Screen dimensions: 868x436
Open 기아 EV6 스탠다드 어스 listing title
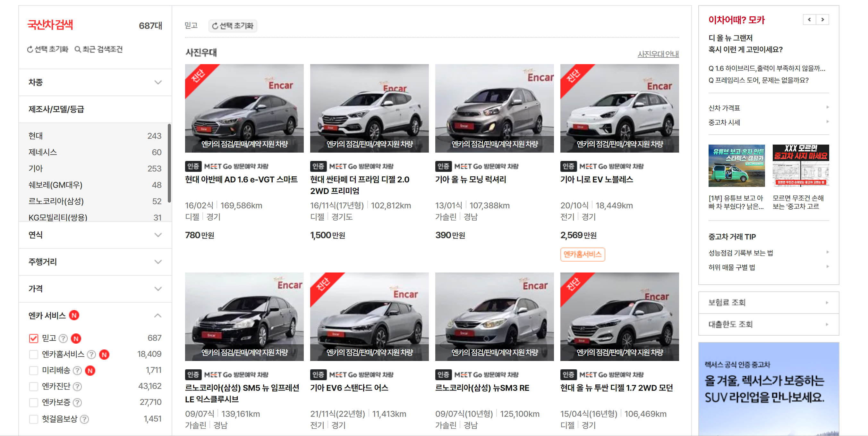click(x=349, y=388)
